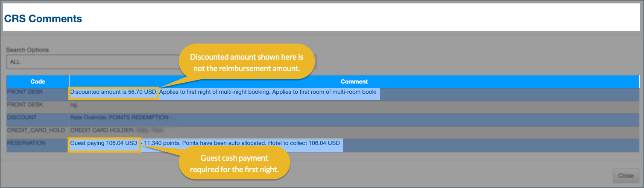Click the 'CRS Comments' title
The image size is (644, 188).
pos(43,19)
